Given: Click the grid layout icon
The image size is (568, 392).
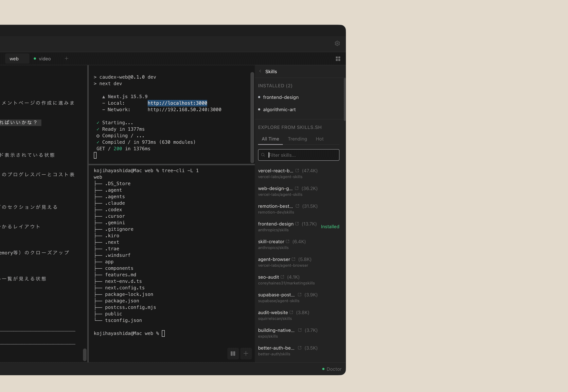Looking at the screenshot, I should click(x=338, y=59).
